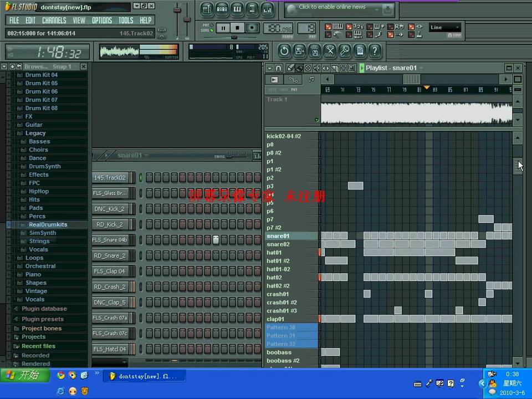Click the one-click recording microphone icon
532x399 pixels.
(345, 51)
